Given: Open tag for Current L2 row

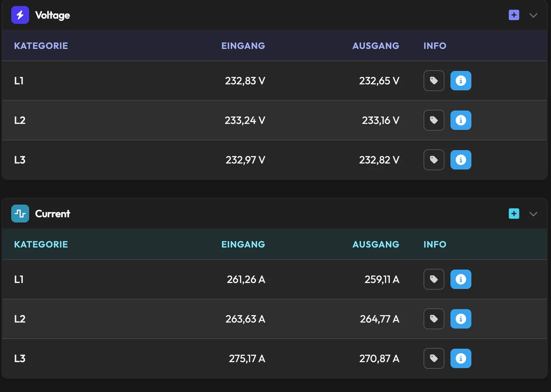Looking at the screenshot, I should pos(434,319).
